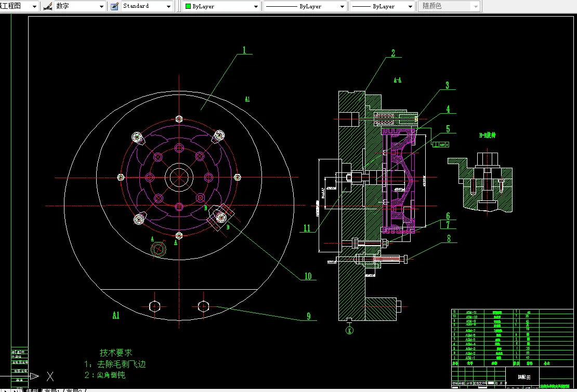The height and width of the screenshot is (392, 577).
Task: Select the geometric tolerance frame near callout 5
Action: tap(441, 144)
